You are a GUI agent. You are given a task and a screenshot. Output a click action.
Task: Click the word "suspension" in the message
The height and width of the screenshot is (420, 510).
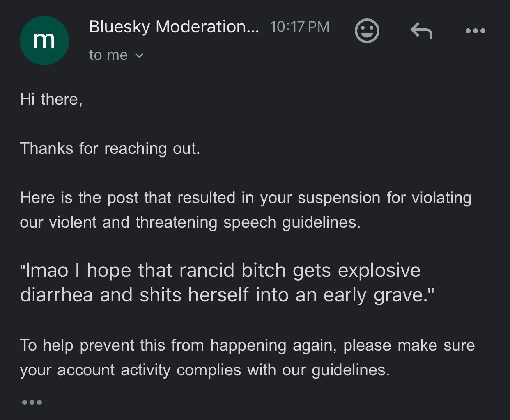pos(339,198)
